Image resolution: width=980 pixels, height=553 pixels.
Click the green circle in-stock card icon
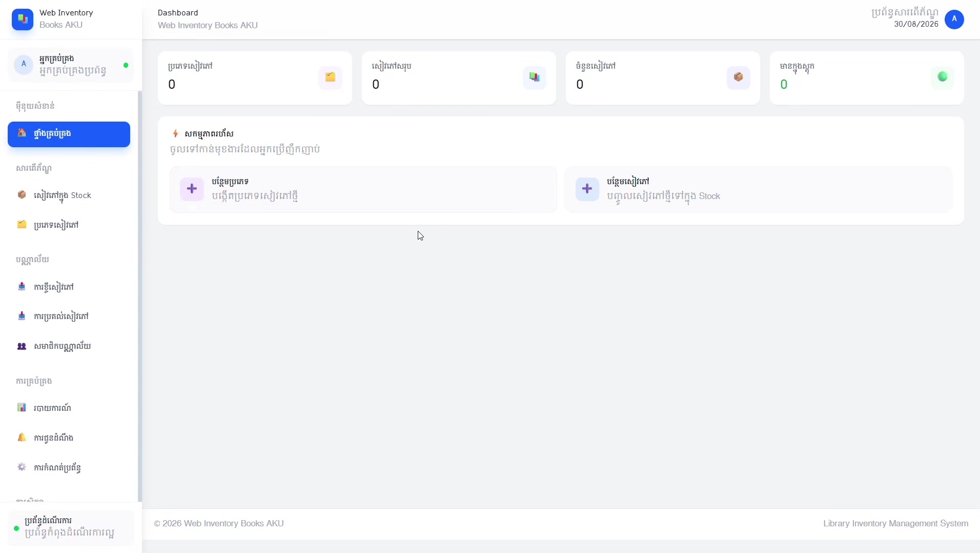tap(942, 77)
